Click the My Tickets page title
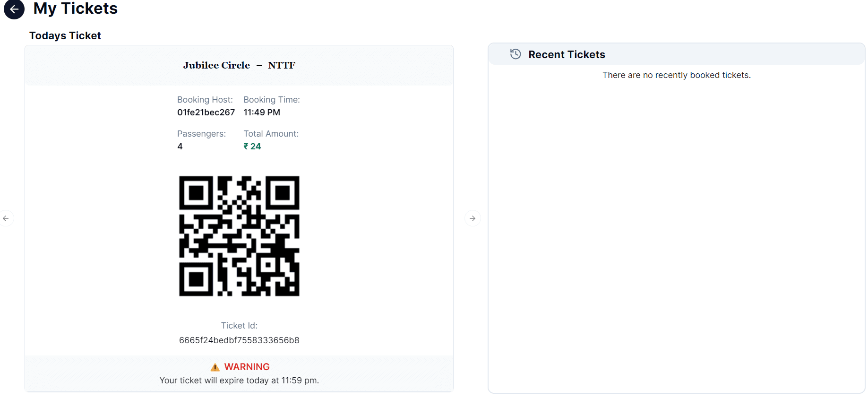 pos(76,9)
